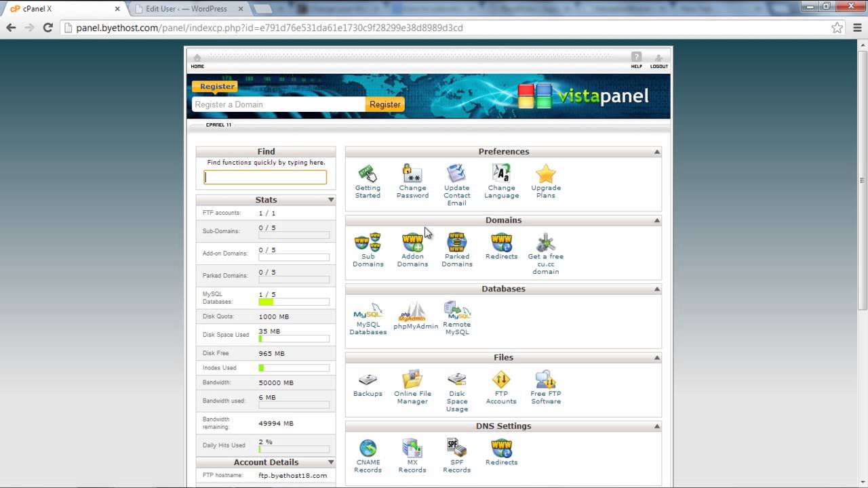Image resolution: width=868 pixels, height=488 pixels.
Task: Click the Inodes Used bar
Action: pyautogui.click(x=294, y=368)
